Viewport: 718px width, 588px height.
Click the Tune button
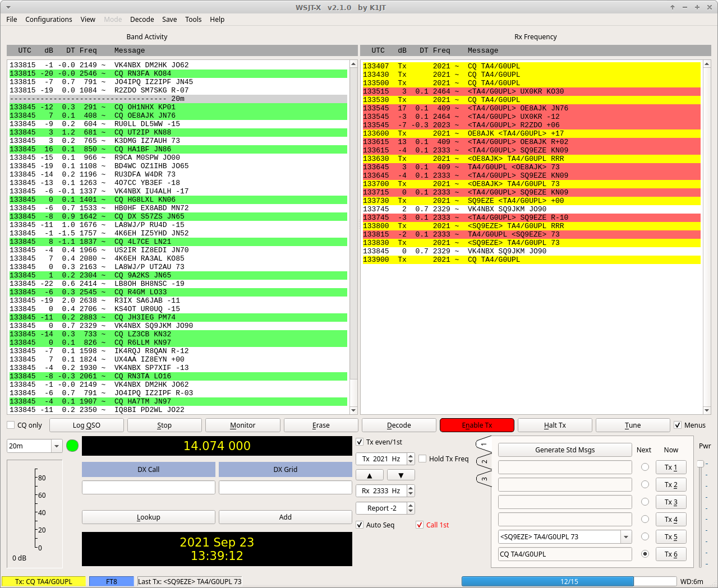click(x=633, y=425)
